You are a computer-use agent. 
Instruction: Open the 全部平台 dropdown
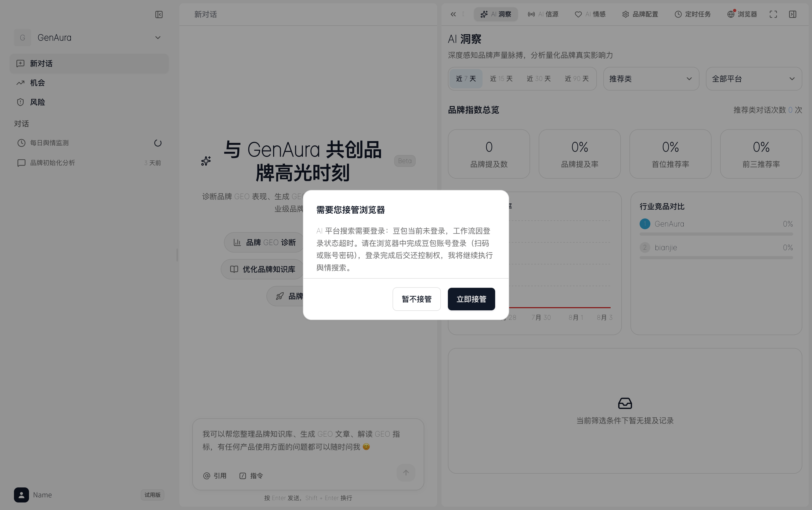click(754, 78)
